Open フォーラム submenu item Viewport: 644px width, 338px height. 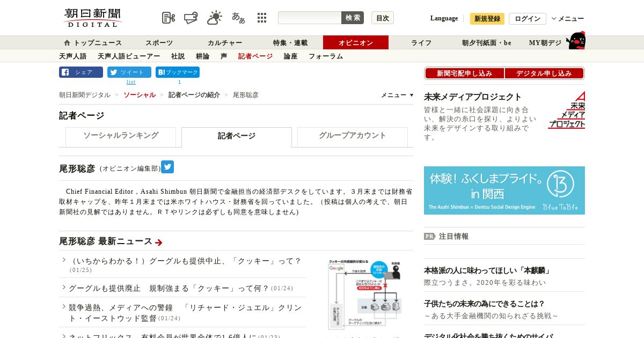click(326, 56)
